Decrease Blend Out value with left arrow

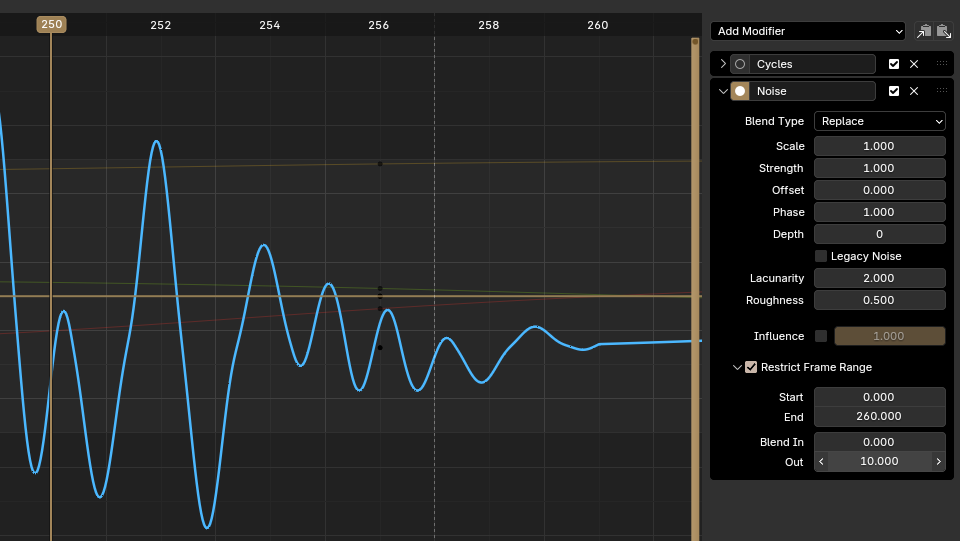coord(822,461)
